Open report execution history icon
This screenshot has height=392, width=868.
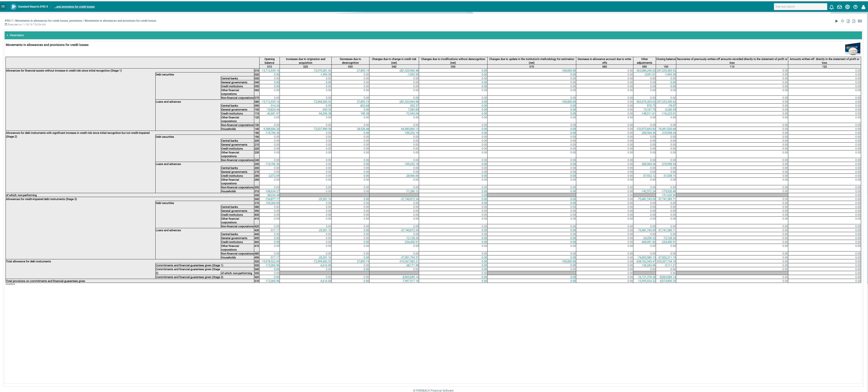842,21
